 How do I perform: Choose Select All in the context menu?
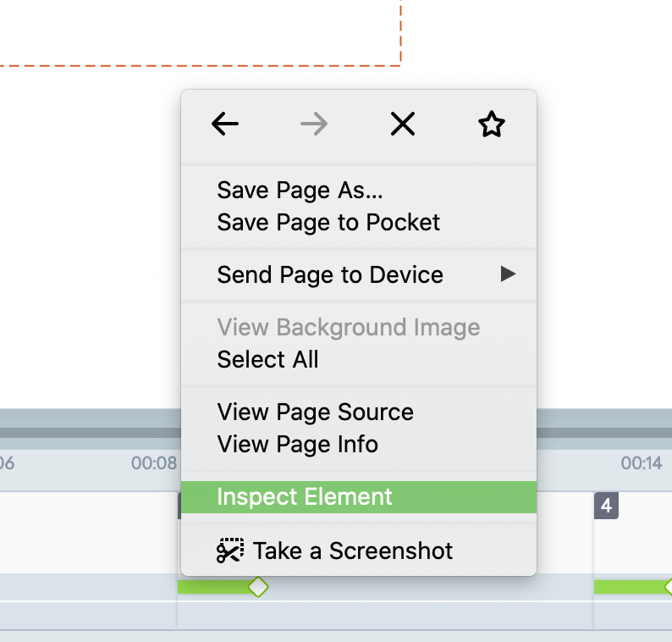pyautogui.click(x=267, y=360)
